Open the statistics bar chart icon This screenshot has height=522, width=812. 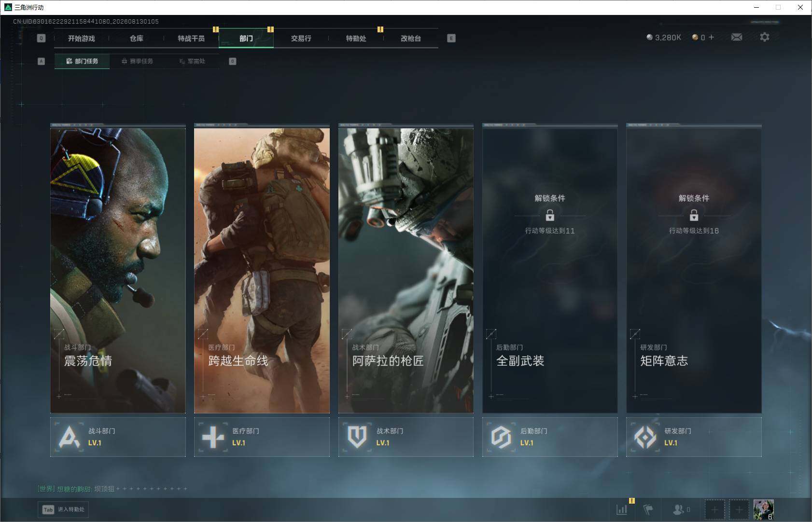622,509
